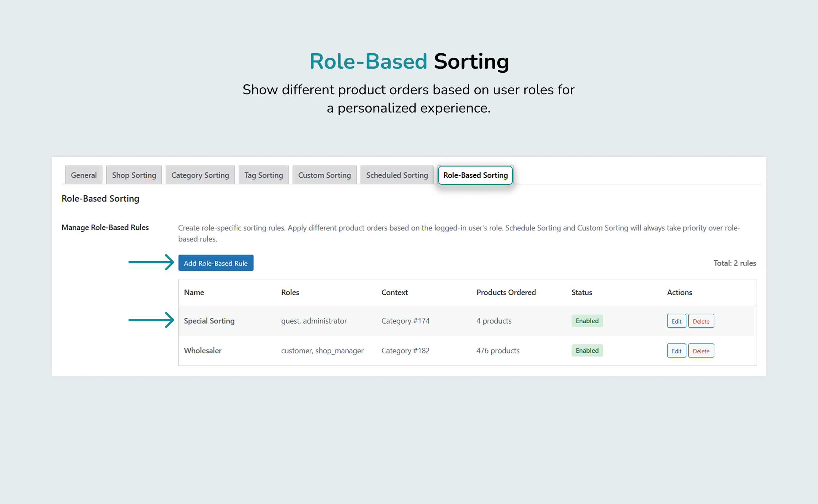This screenshot has width=818, height=504.
Task: Click the Status column header
Action: (582, 292)
